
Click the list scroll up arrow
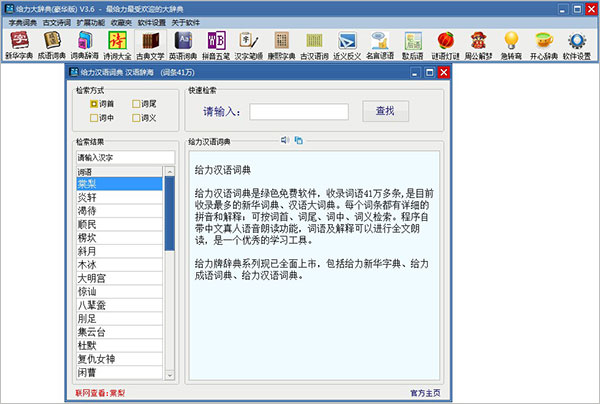coord(170,171)
